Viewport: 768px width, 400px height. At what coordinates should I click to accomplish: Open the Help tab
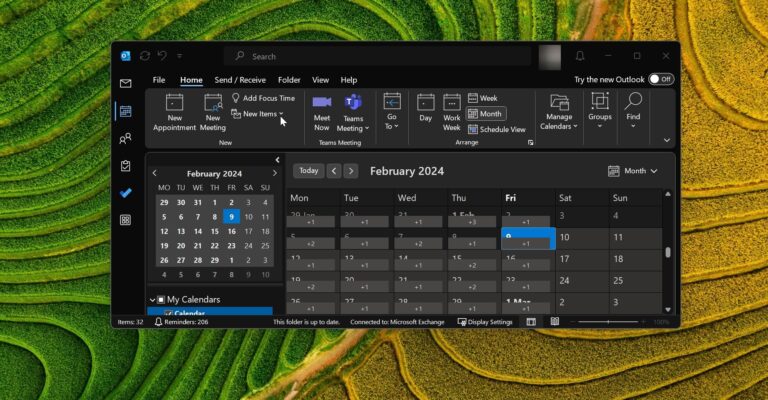[x=349, y=80]
